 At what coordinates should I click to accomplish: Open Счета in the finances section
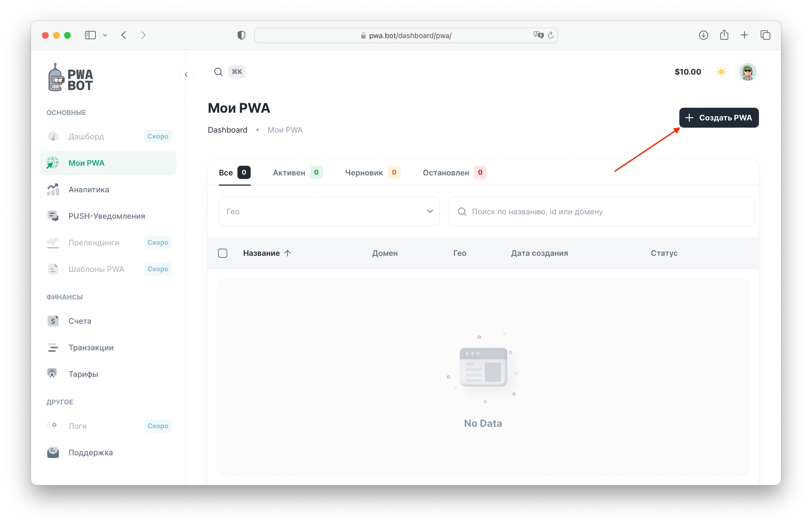80,321
